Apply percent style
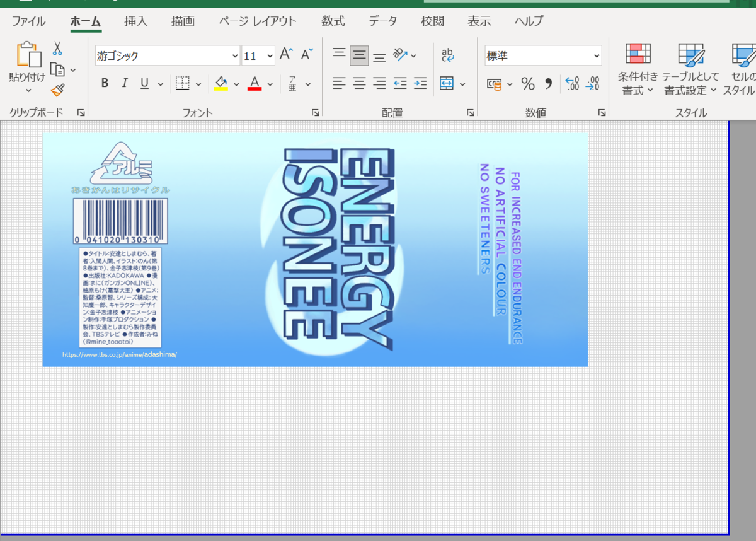 click(x=528, y=83)
